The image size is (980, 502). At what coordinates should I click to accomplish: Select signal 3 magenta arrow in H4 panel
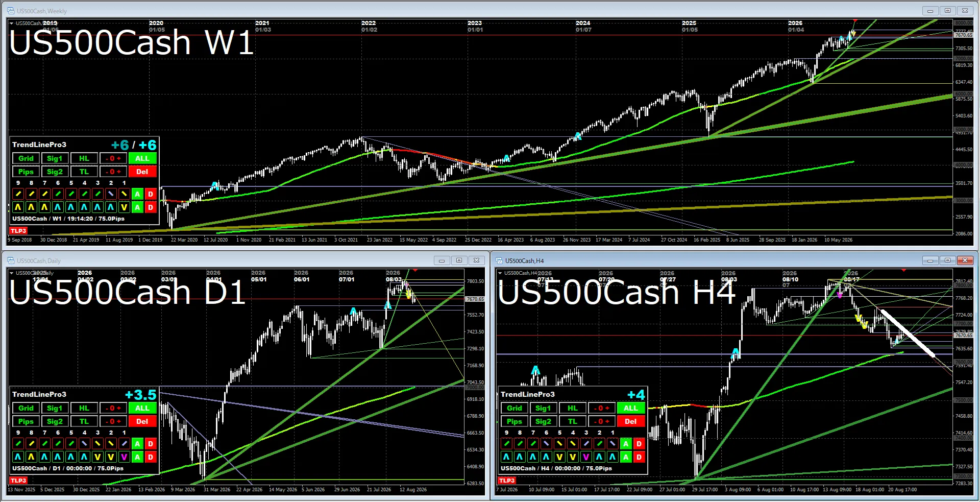click(586, 457)
